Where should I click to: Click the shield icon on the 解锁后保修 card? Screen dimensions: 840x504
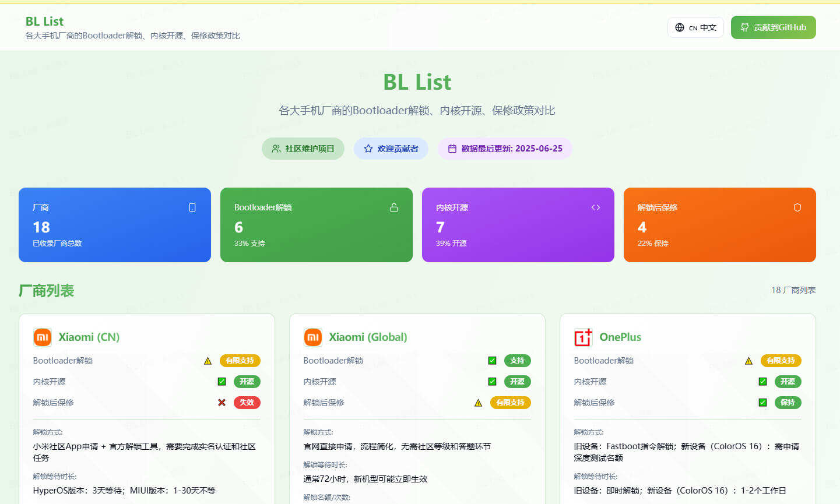(797, 207)
